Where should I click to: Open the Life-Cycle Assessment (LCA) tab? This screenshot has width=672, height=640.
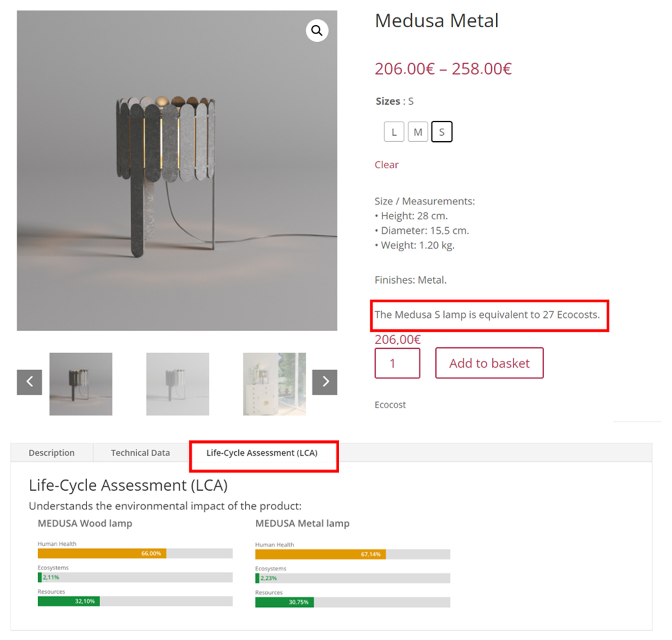pos(262,453)
